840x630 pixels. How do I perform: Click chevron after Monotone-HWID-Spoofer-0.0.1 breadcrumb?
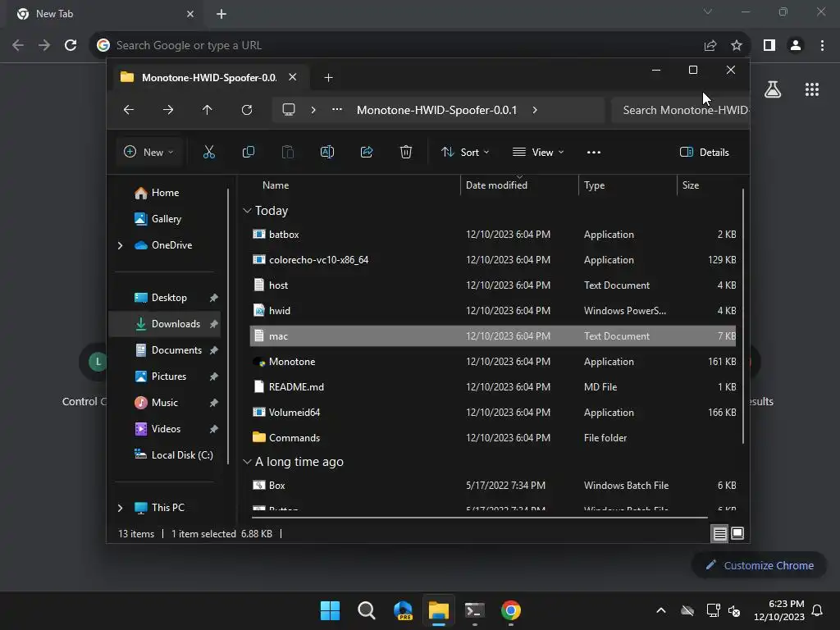pos(535,110)
